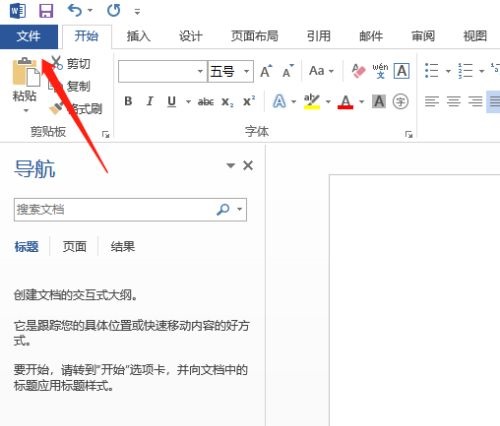The image size is (500, 426).
Task: Expand the font name dropdown arrow
Action: 200,71
